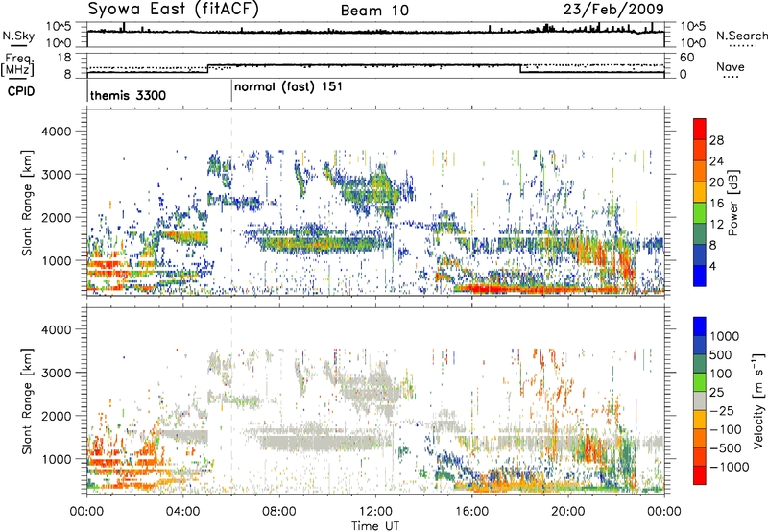Image resolution: width=768 pixels, height=532 pixels.
Task: Click the '60' Nave axis tick
Action: point(687,58)
